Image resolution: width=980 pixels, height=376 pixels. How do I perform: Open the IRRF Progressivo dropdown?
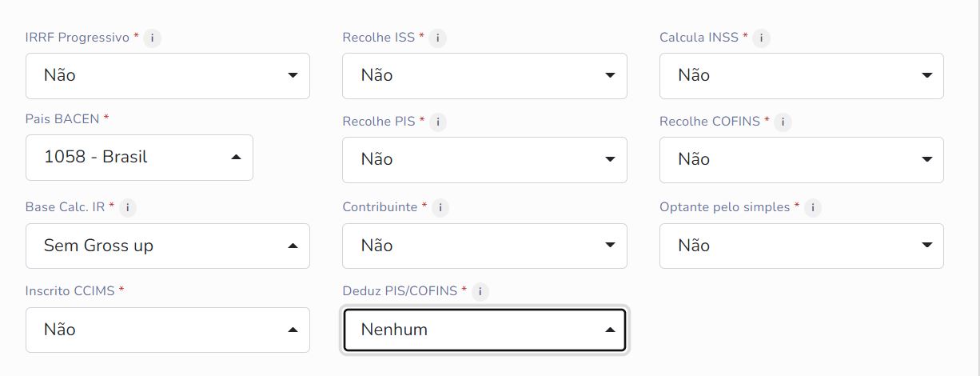click(x=168, y=76)
